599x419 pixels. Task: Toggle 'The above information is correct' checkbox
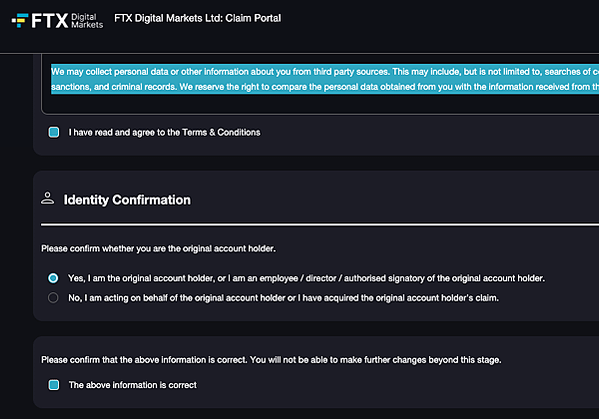(54, 385)
